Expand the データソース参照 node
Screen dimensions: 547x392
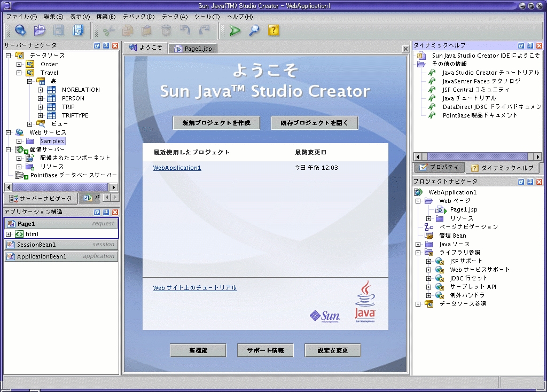(418, 304)
